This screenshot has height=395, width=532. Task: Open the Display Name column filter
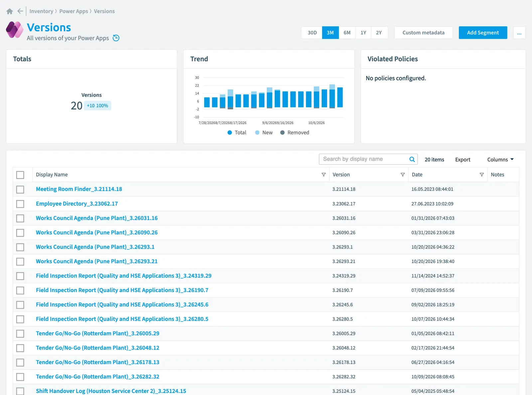324,175
